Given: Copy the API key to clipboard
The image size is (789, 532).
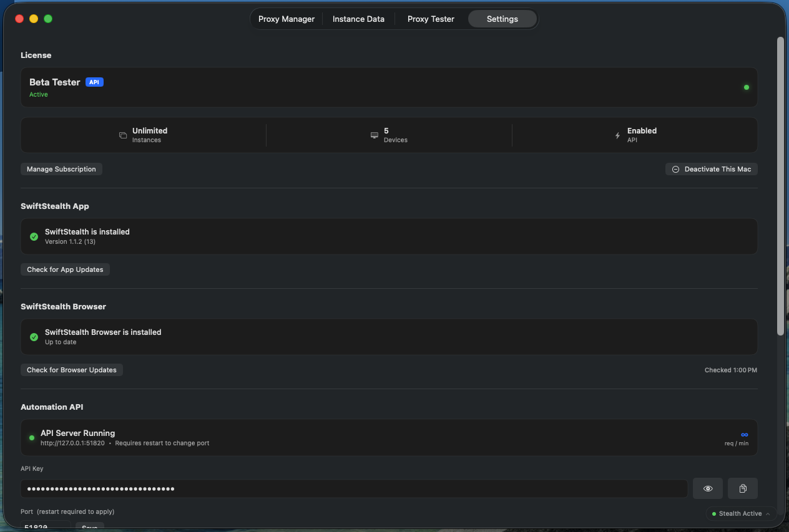Looking at the screenshot, I should coord(743,488).
